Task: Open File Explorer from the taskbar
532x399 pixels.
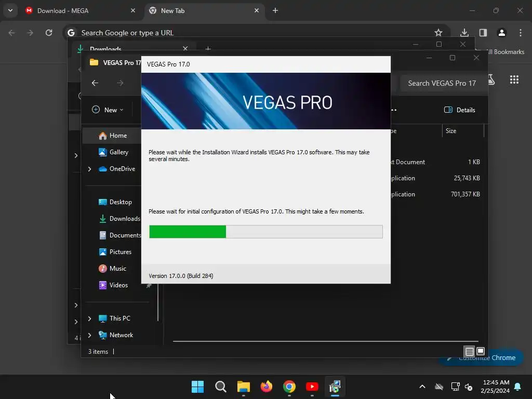Action: click(243, 387)
